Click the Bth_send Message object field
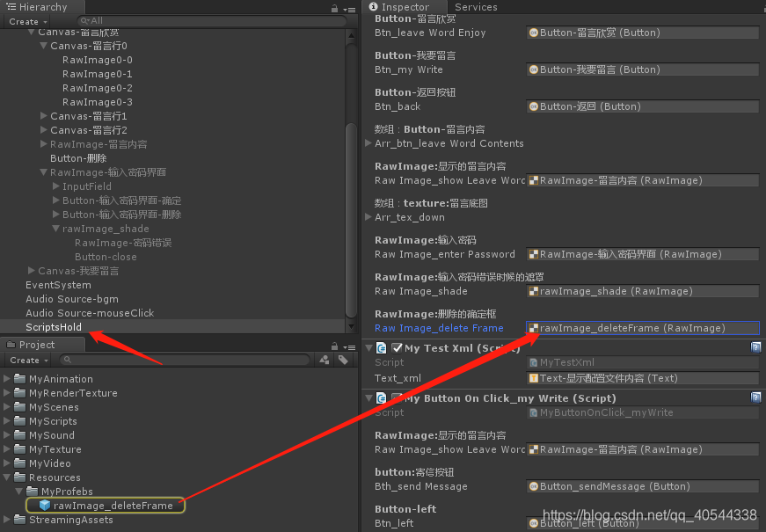766x532 pixels. [642, 486]
